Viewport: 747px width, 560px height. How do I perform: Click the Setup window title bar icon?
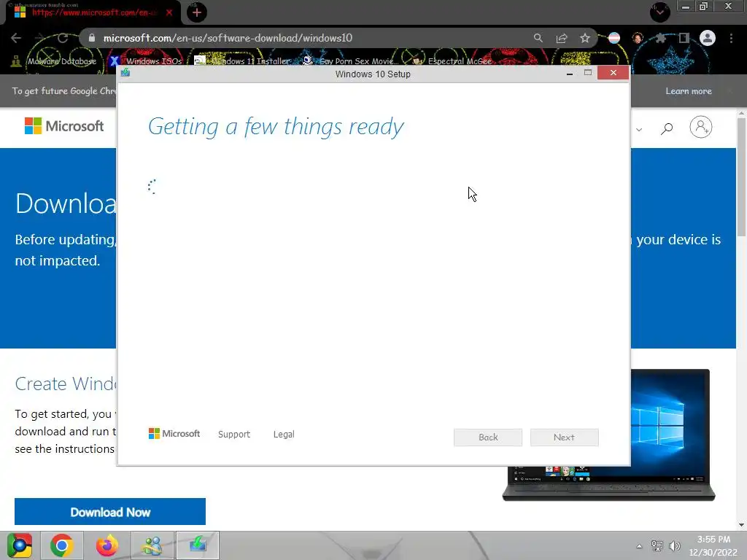pos(125,72)
